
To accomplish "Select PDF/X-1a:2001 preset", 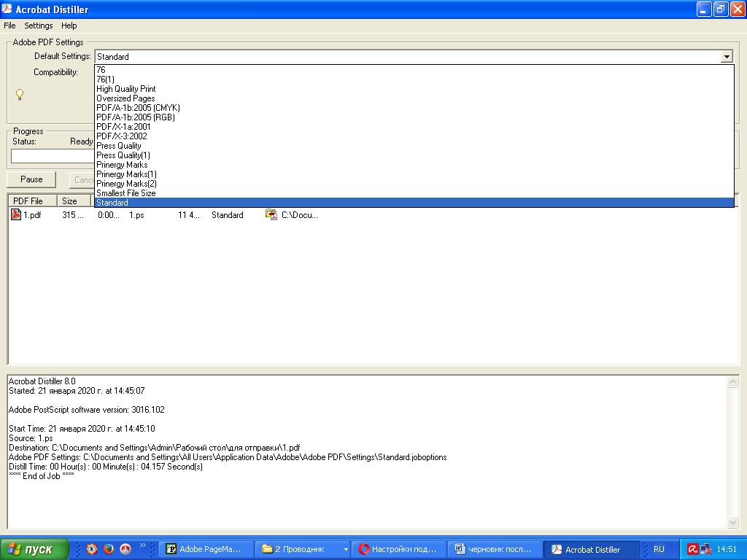I will (414, 127).
